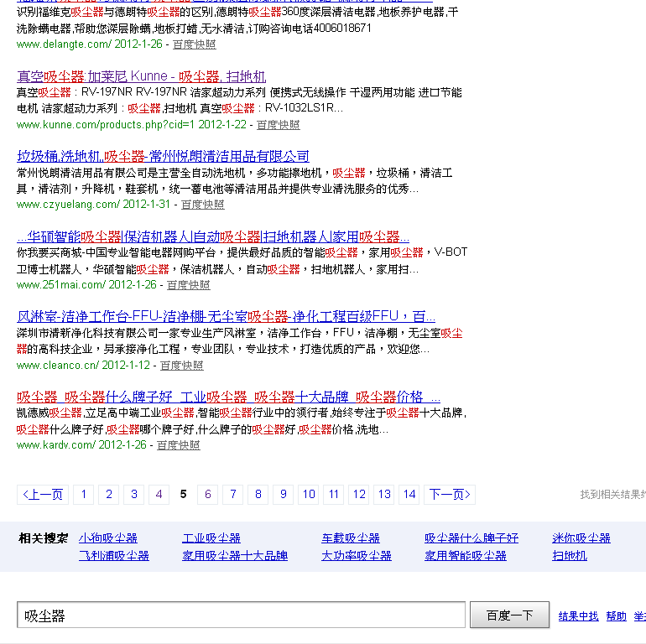View 百度快照 for www.czyuelang.com result
The width and height of the screenshot is (646, 644).
point(203,205)
